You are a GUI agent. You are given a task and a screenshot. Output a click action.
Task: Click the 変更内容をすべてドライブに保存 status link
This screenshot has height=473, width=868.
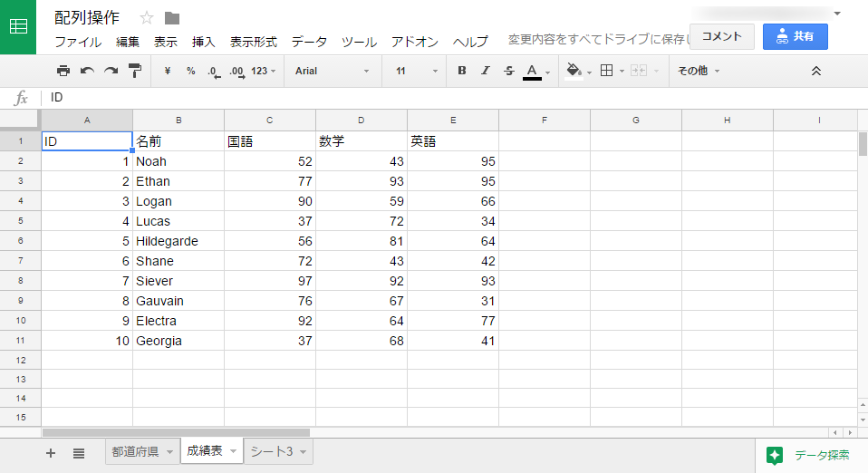point(598,39)
